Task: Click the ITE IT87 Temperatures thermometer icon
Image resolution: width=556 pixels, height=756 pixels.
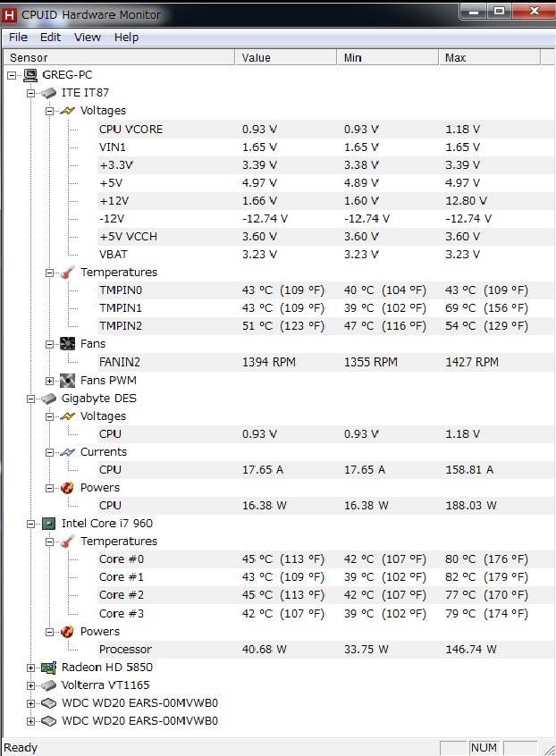Action: tap(67, 273)
